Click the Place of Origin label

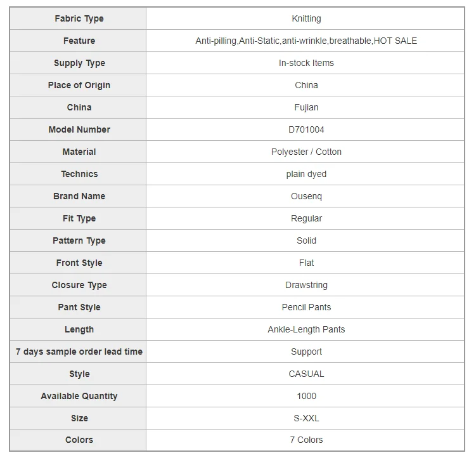(x=79, y=85)
